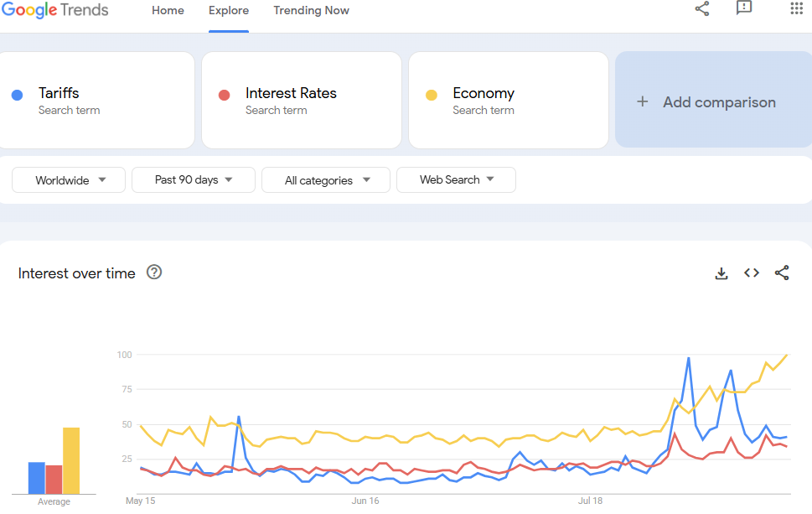The height and width of the screenshot is (514, 812).
Task: Click the 50 value on y-axis
Action: click(x=127, y=424)
